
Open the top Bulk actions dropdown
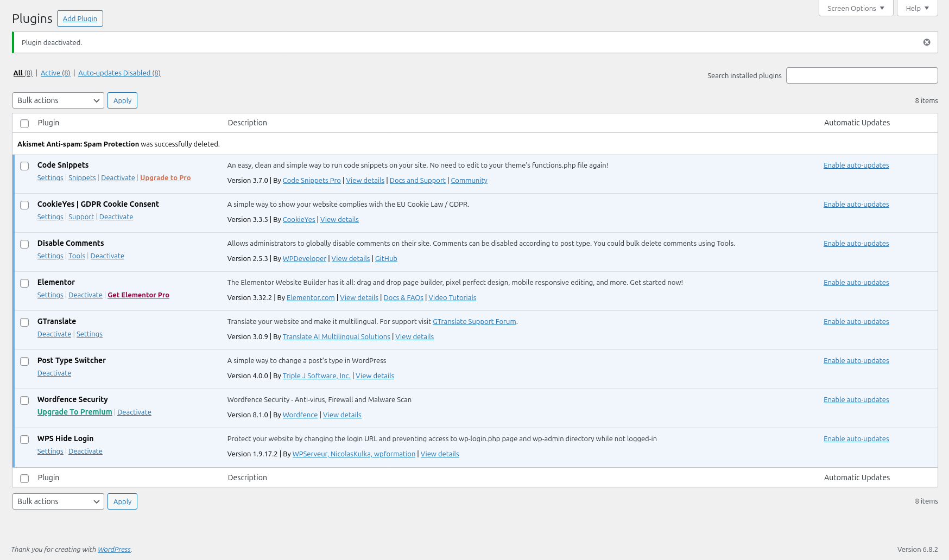58,100
